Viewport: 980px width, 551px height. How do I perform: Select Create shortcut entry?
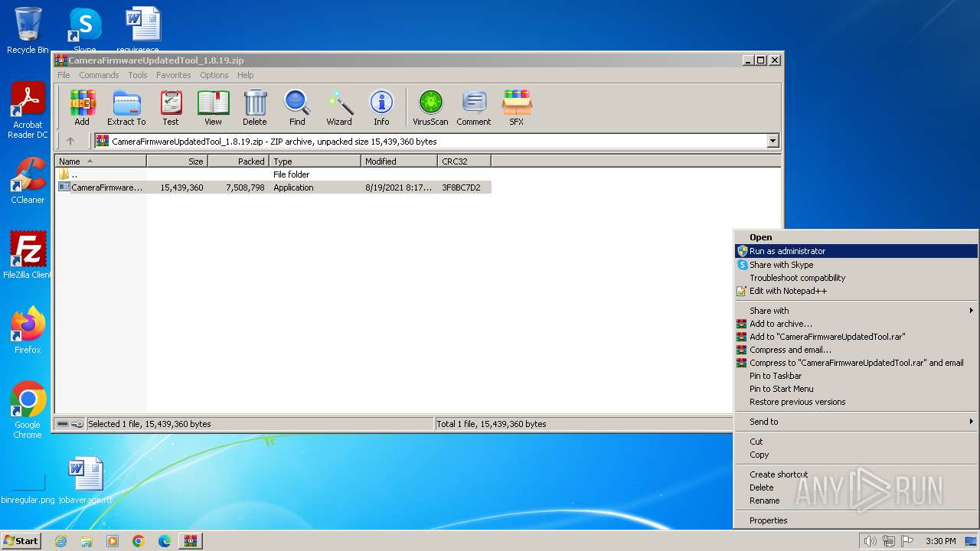pyautogui.click(x=856, y=474)
